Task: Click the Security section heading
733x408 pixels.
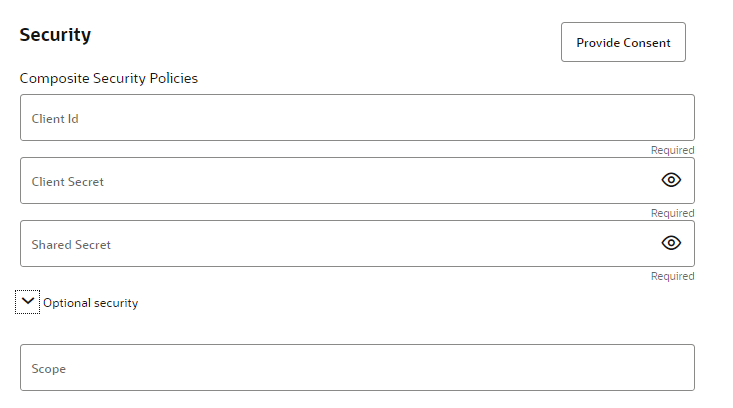Action: 55,35
